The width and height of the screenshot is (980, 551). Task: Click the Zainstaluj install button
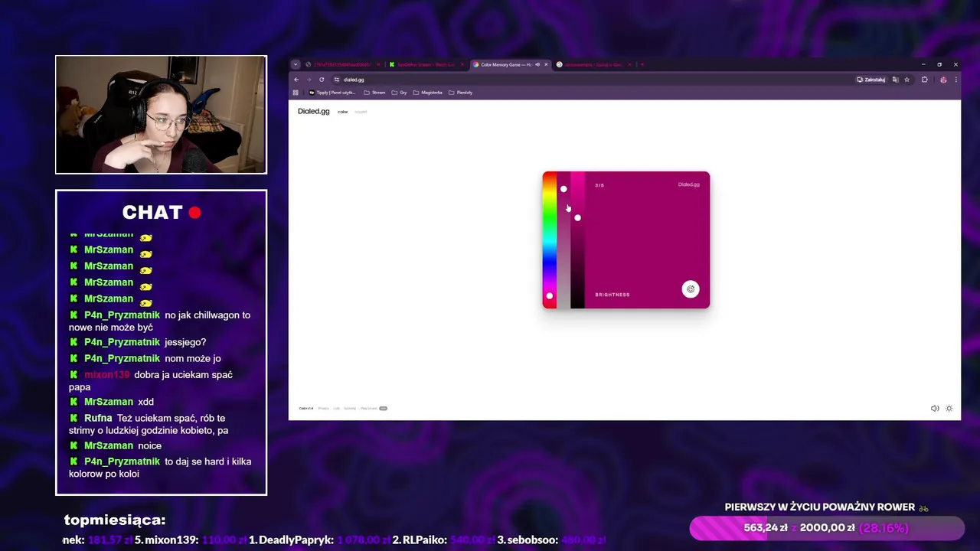point(871,80)
